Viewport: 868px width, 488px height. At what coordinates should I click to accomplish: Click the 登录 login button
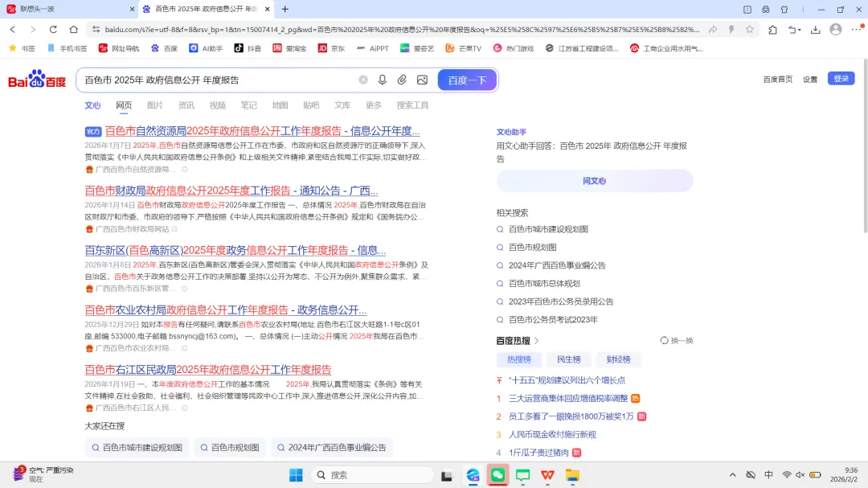[841, 79]
